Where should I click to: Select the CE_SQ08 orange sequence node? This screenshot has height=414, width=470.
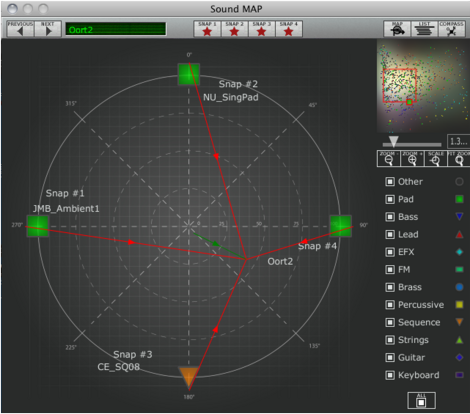click(x=189, y=377)
